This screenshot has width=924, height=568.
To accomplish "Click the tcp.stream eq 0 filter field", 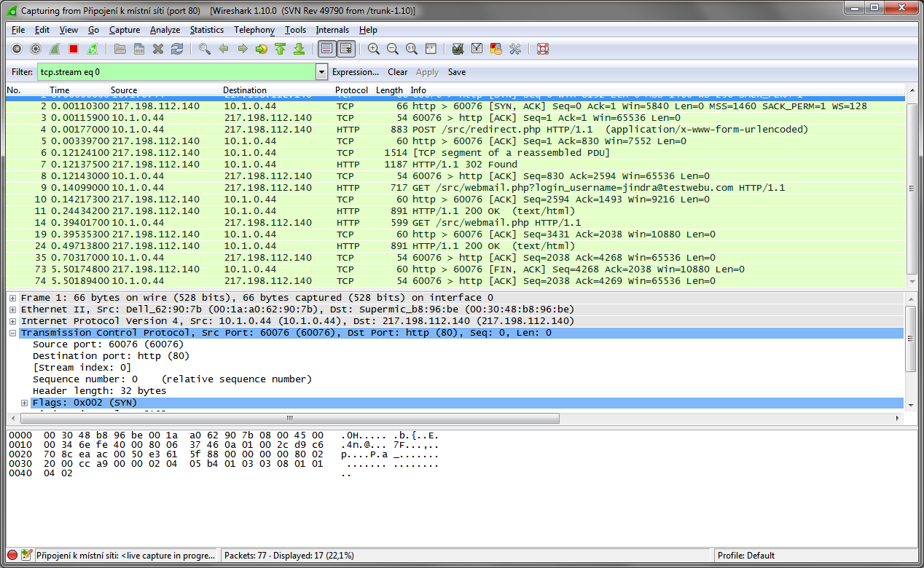I will tap(176, 72).
